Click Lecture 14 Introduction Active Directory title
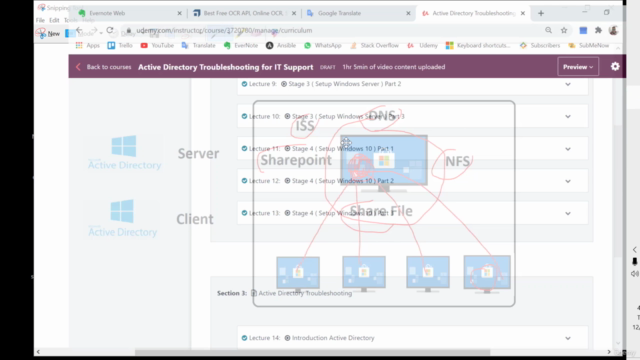Image resolution: width=640 pixels, height=360 pixels. [333, 338]
